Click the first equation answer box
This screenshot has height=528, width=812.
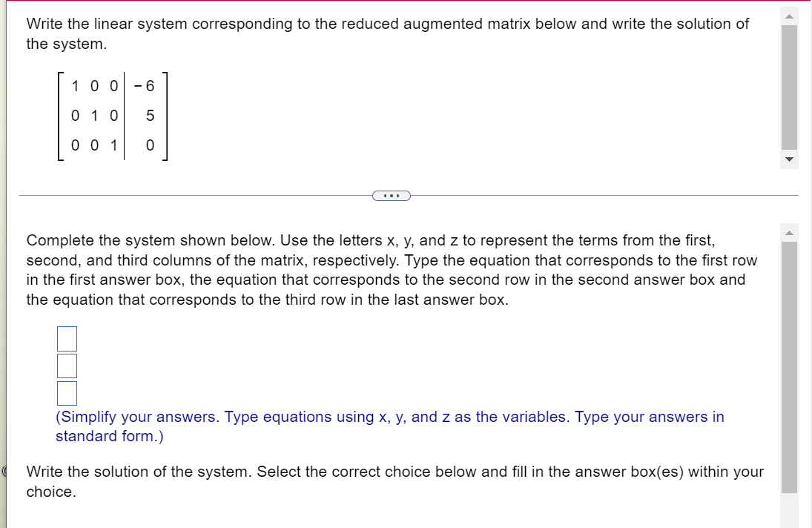(x=67, y=338)
